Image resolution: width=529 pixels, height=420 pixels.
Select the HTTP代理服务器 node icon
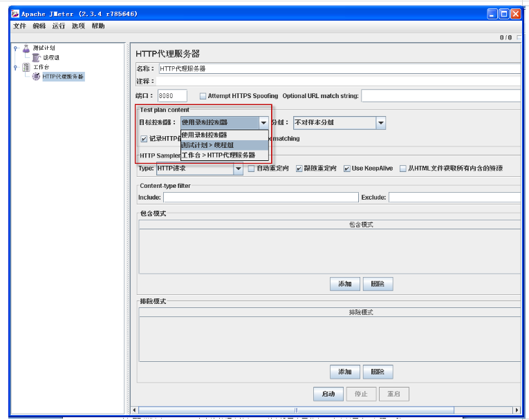click(x=36, y=77)
